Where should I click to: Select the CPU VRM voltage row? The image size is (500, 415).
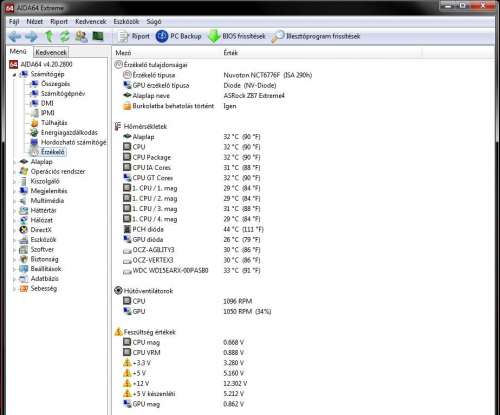(183, 353)
